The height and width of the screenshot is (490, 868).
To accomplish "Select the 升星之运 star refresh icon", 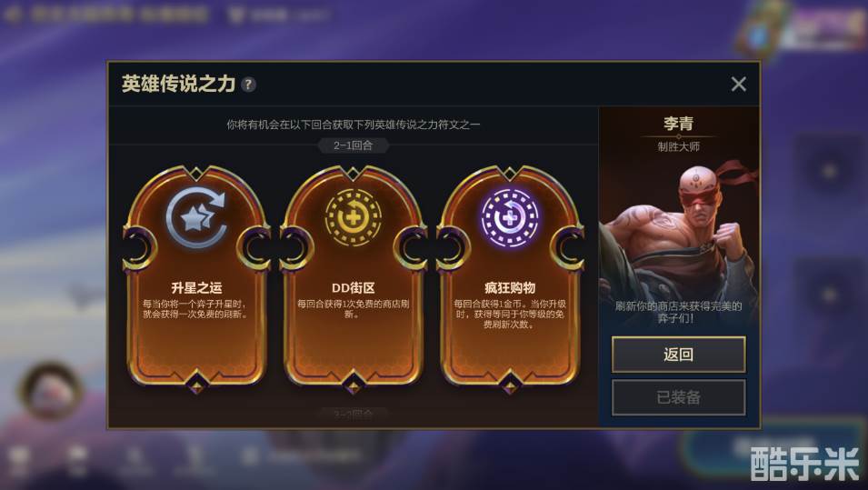I will (x=196, y=217).
